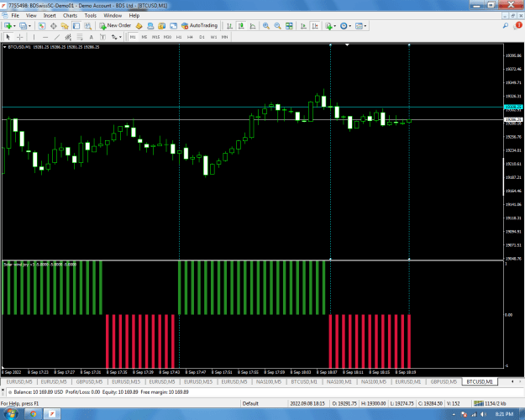Switch to the NAS100,M1 chart tab
Viewport: 525px width, 420px height.
tap(339, 381)
